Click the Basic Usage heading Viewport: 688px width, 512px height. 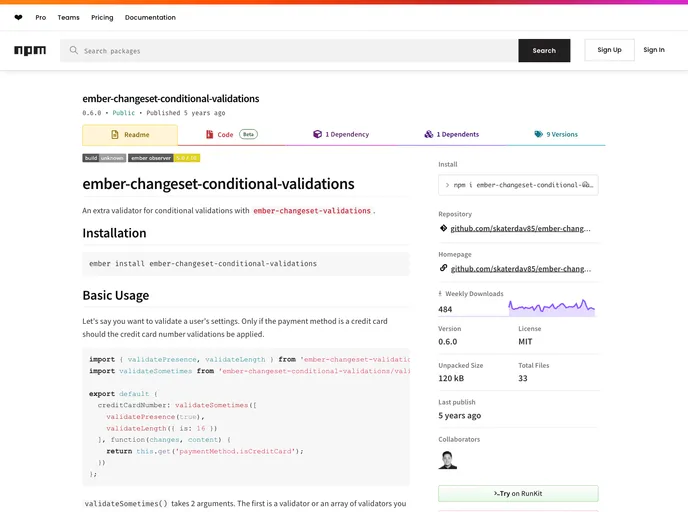pyautogui.click(x=116, y=295)
